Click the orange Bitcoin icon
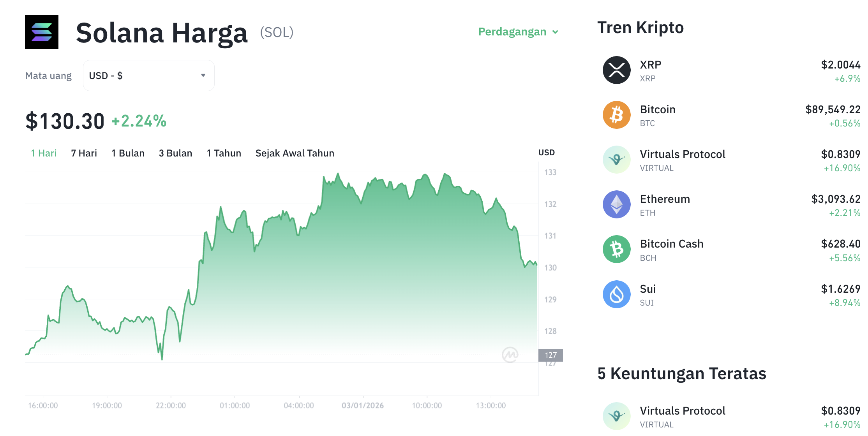 tap(617, 115)
